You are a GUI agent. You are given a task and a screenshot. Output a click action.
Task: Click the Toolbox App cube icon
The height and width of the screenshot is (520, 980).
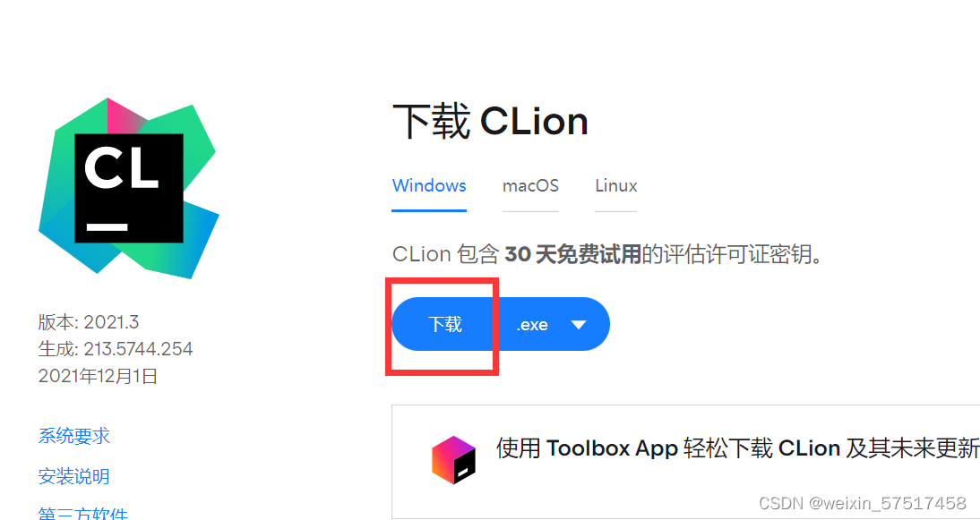(x=454, y=460)
